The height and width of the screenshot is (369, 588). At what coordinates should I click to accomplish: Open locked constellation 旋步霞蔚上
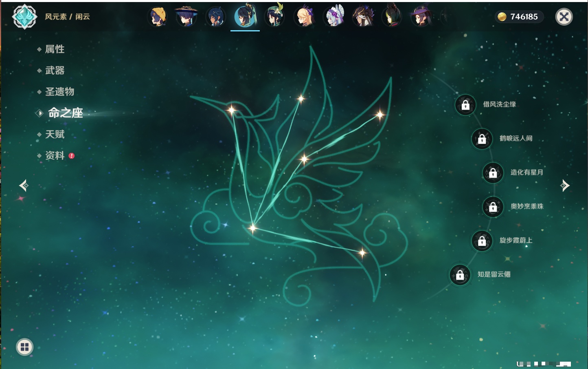coord(482,241)
